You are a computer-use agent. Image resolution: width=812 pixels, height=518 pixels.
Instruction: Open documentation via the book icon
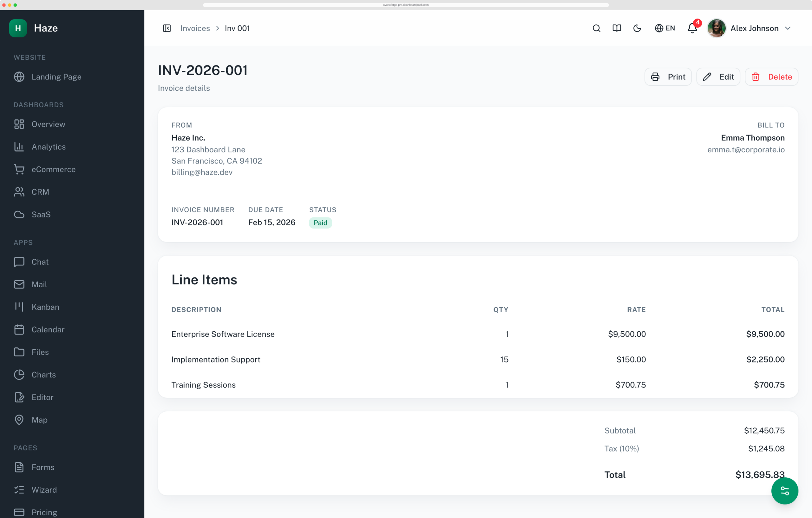click(x=616, y=28)
